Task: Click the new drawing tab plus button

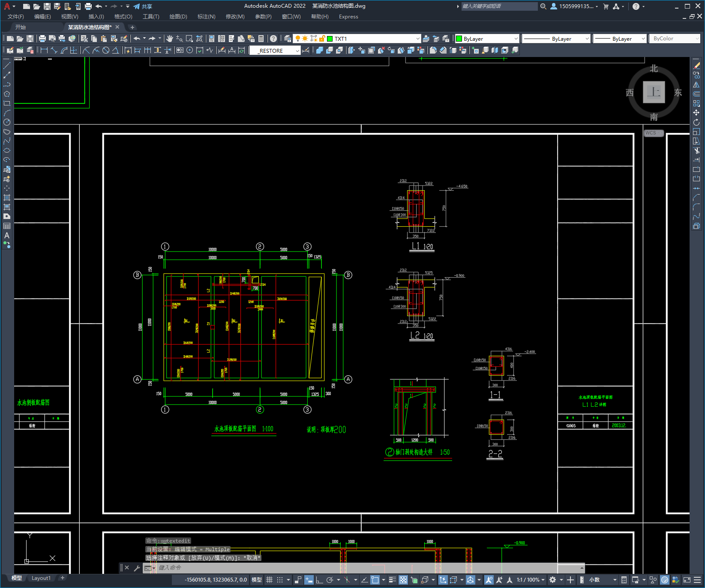Action: [x=132, y=27]
